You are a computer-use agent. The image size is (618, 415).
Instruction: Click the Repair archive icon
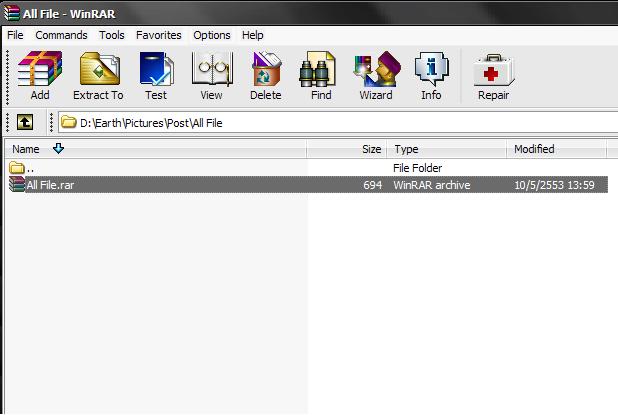493,75
